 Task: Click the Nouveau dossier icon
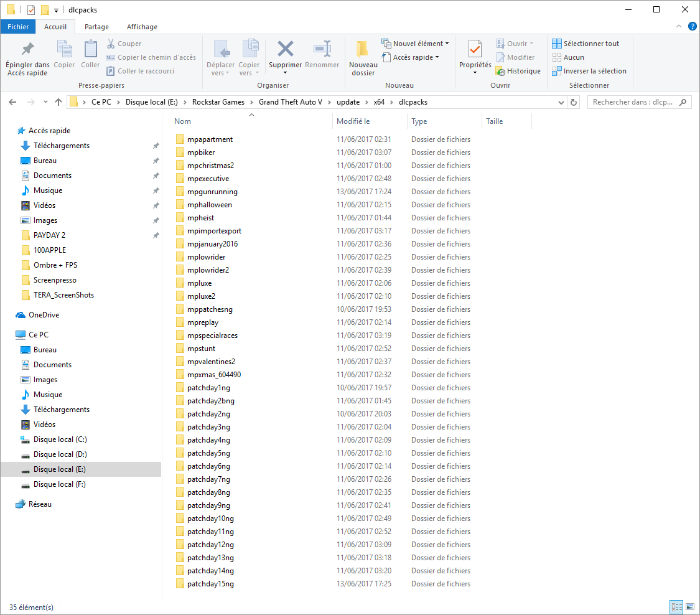click(x=363, y=49)
